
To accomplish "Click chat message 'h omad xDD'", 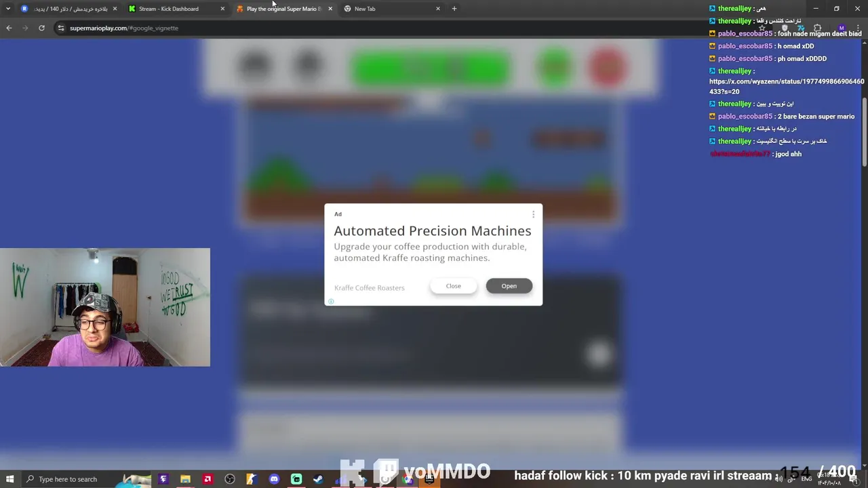I will [x=795, y=46].
